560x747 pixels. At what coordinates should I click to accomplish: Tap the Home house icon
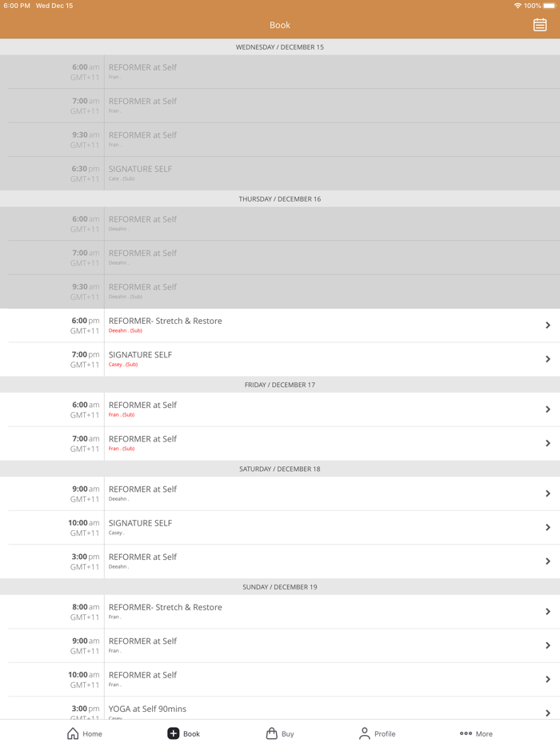pos(73,733)
